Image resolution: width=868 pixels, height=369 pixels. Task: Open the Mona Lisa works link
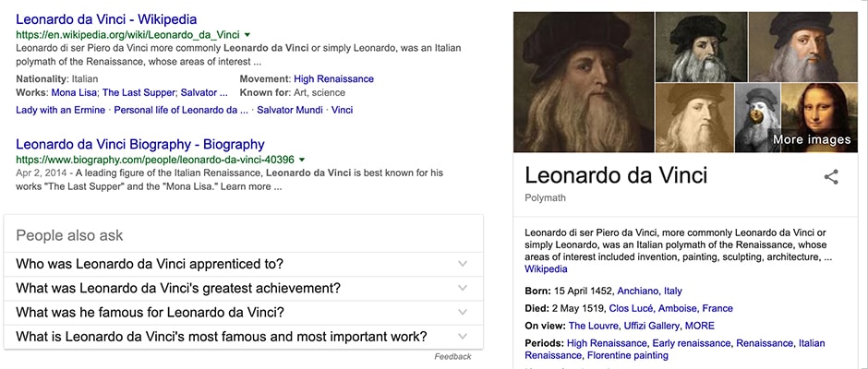(74, 93)
